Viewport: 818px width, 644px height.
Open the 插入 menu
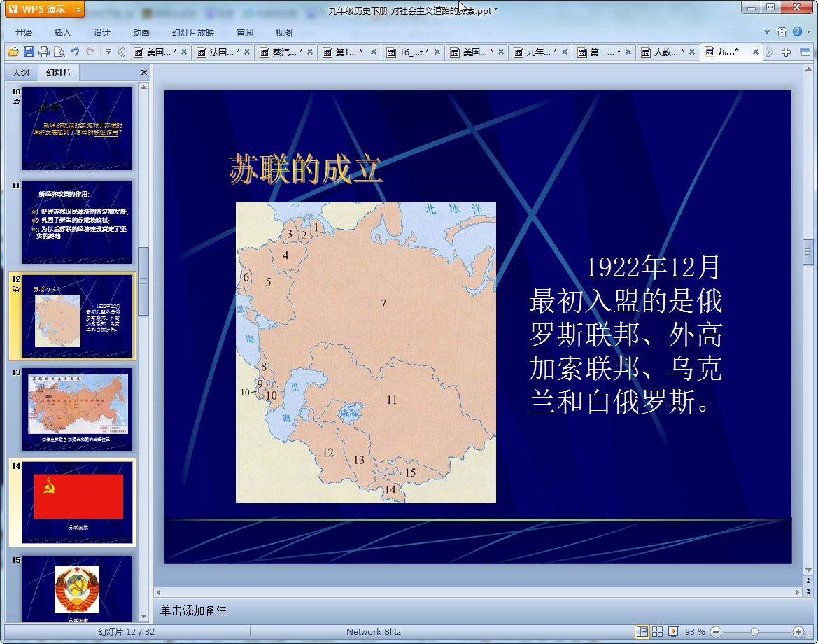62,32
